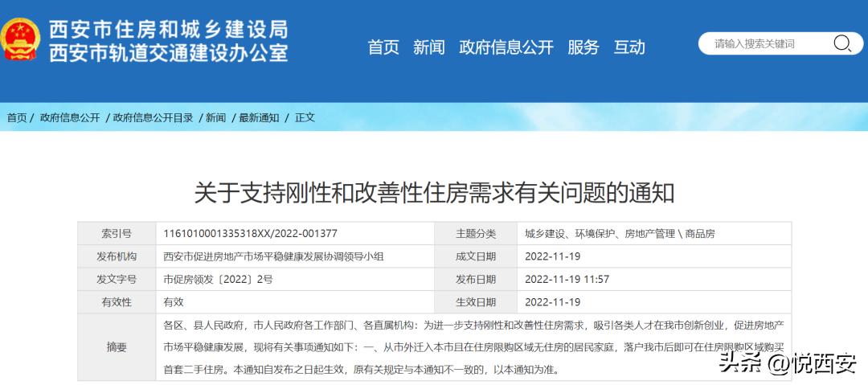Image resolution: width=868 pixels, height=385 pixels.
Task: Click document number 市促房领发〔2022〕2号
Action: pyautogui.click(x=218, y=279)
